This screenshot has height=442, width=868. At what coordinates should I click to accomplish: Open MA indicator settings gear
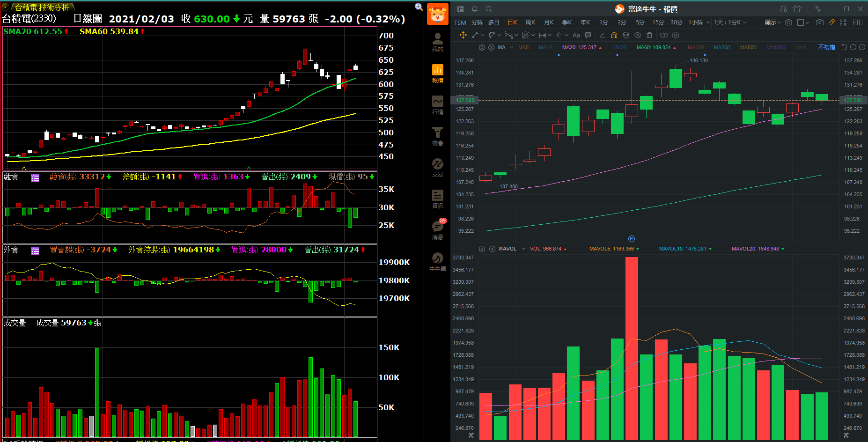coord(482,47)
